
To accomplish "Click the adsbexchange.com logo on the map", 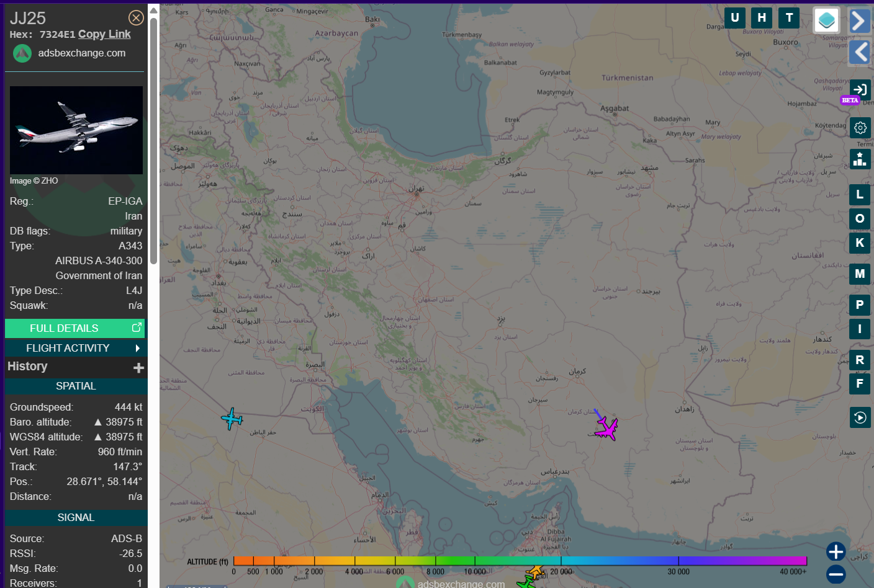I will 451,583.
